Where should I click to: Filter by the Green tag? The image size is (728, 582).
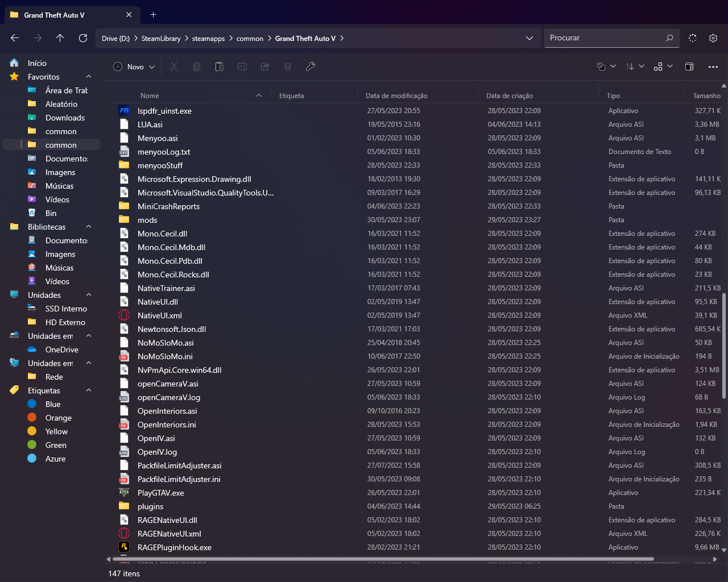pyautogui.click(x=56, y=445)
